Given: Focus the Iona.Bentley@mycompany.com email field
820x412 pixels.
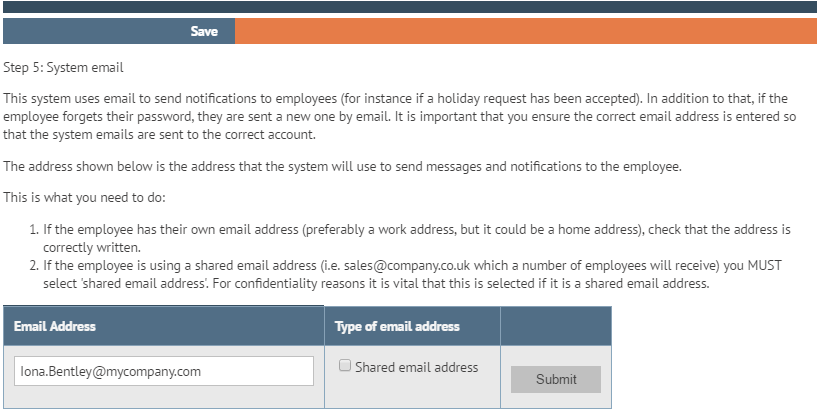Looking at the screenshot, I should click(x=164, y=371).
